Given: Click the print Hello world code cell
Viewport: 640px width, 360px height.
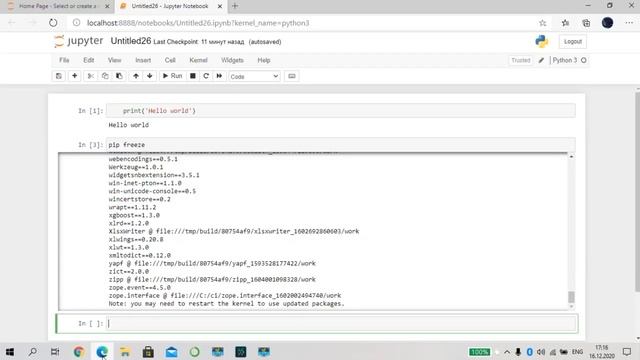Looking at the screenshot, I should coord(341,111).
